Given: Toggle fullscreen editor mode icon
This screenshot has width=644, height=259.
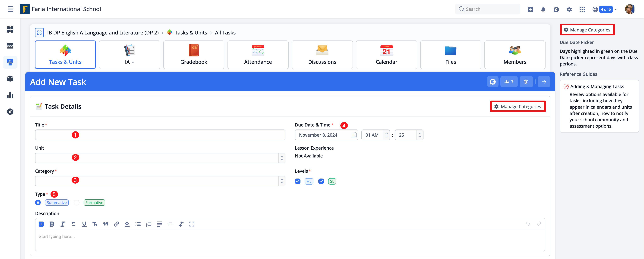Looking at the screenshot, I should [x=192, y=224].
